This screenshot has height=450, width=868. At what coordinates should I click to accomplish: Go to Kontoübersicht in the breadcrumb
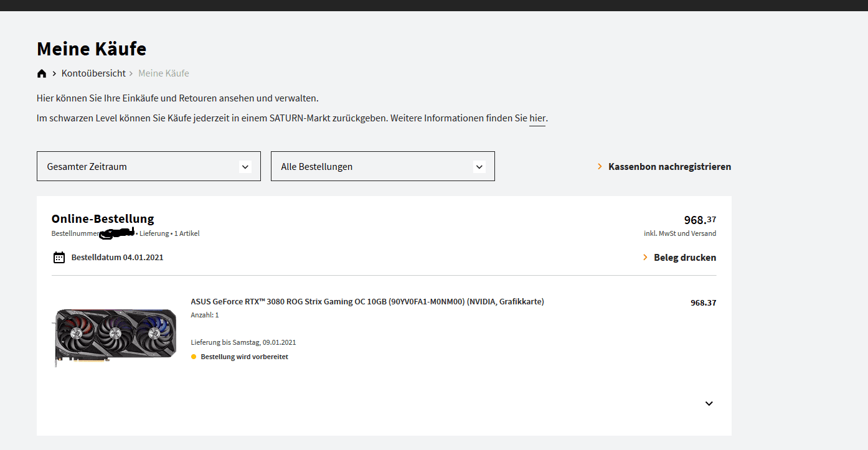coord(93,73)
